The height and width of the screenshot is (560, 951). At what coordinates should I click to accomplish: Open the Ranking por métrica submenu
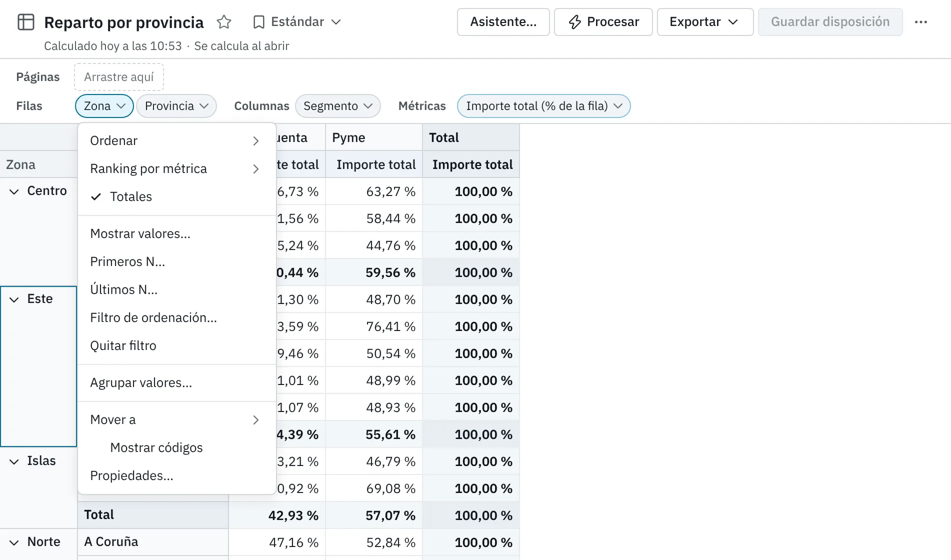(177, 168)
